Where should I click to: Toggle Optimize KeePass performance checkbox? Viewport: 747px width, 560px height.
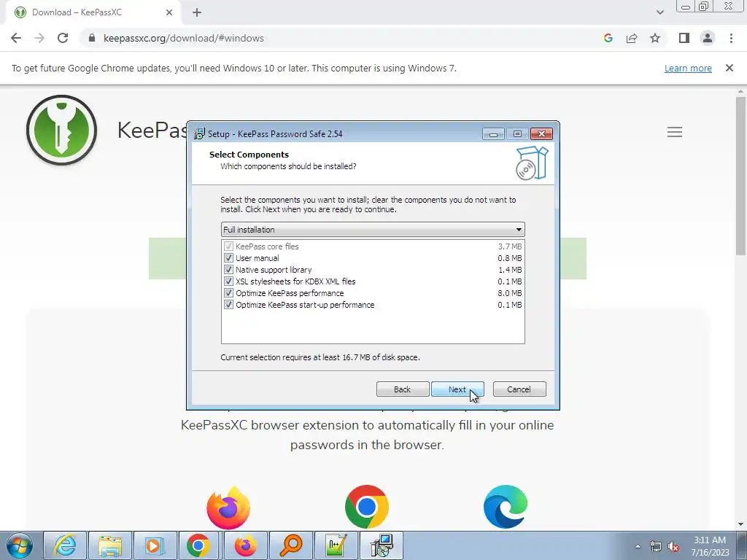coord(228,293)
